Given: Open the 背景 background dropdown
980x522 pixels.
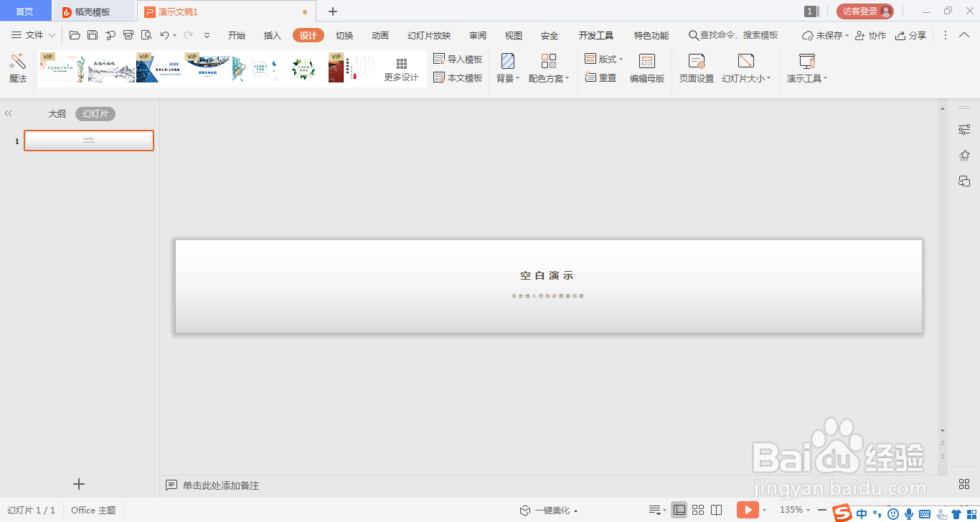Looking at the screenshot, I should tap(507, 78).
